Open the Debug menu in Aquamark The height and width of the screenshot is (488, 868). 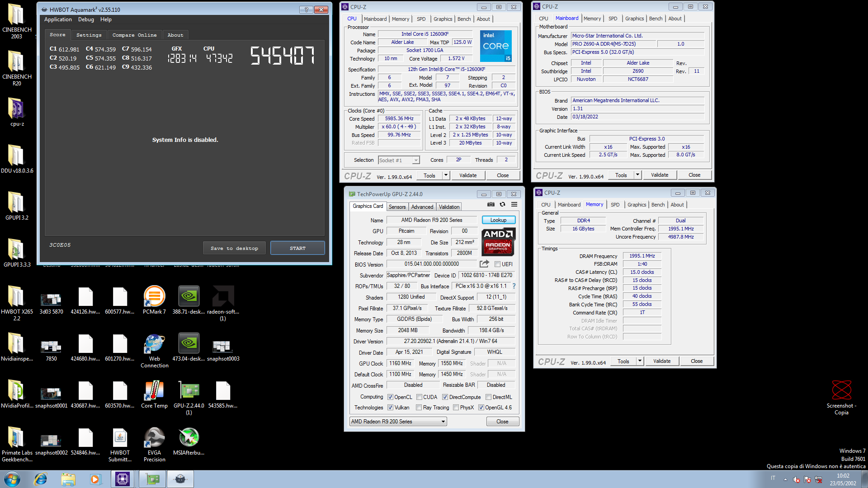(86, 19)
